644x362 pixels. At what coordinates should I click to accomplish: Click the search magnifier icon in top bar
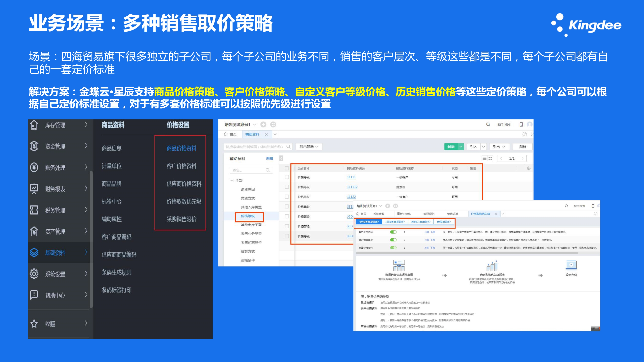coord(488,124)
